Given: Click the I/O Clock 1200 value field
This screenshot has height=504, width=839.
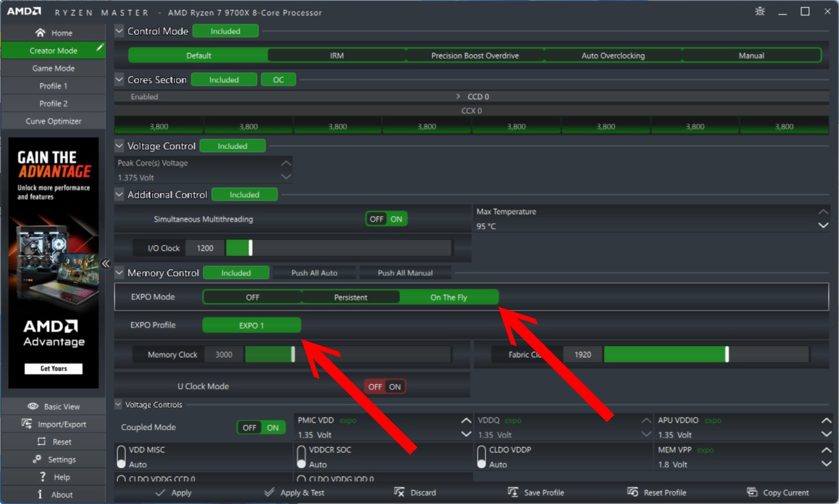Looking at the screenshot, I should (x=205, y=248).
